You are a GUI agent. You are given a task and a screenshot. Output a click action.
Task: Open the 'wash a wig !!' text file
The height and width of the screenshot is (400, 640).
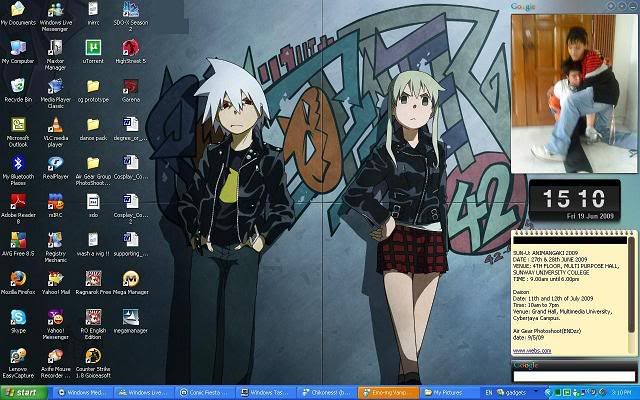[x=93, y=244]
